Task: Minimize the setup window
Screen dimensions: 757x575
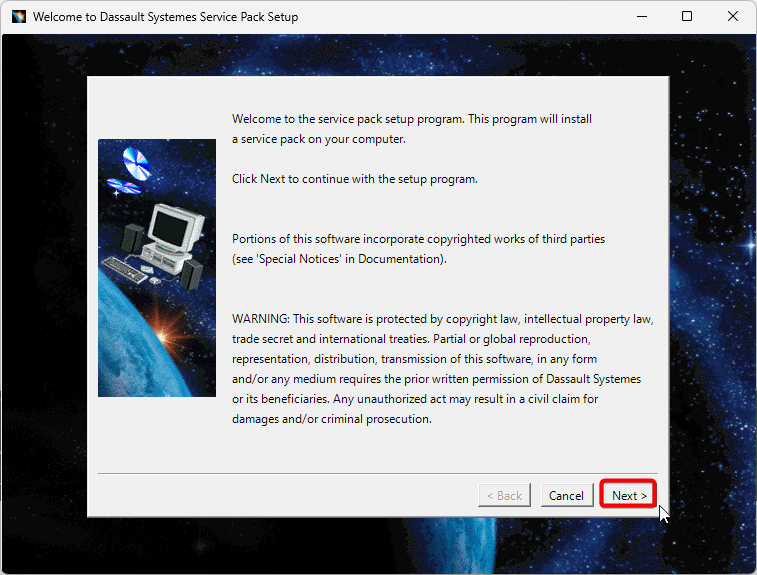Action: click(641, 17)
